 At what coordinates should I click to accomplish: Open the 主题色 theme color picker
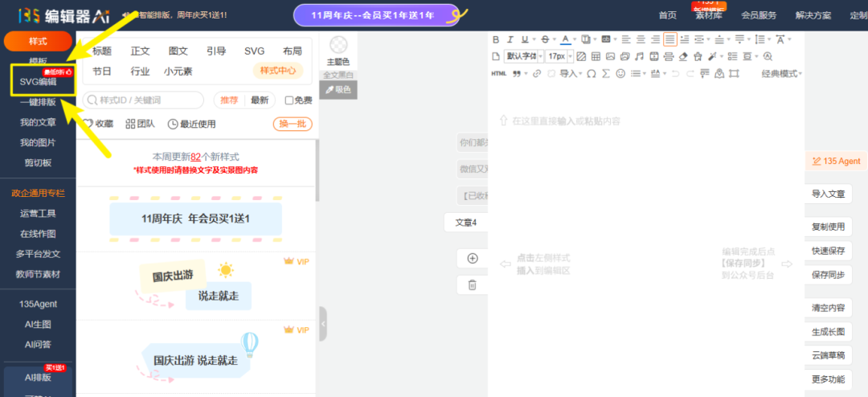338,50
